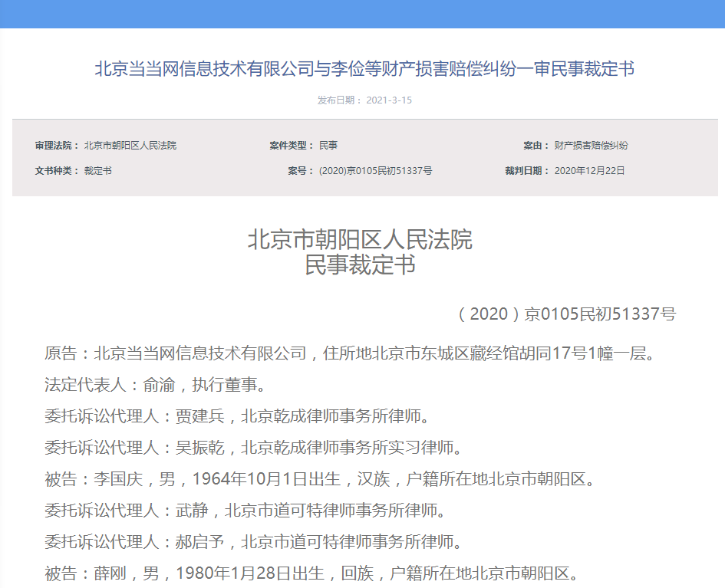The width and height of the screenshot is (725, 588).
Task: Click heading 北京市朝阳区人民法院 in document body
Action: click(x=360, y=239)
